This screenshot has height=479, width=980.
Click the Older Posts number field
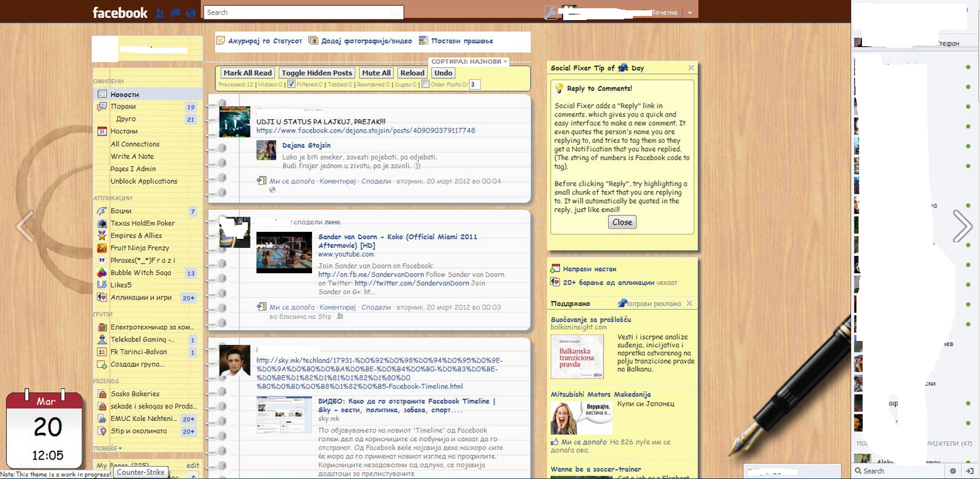[475, 84]
